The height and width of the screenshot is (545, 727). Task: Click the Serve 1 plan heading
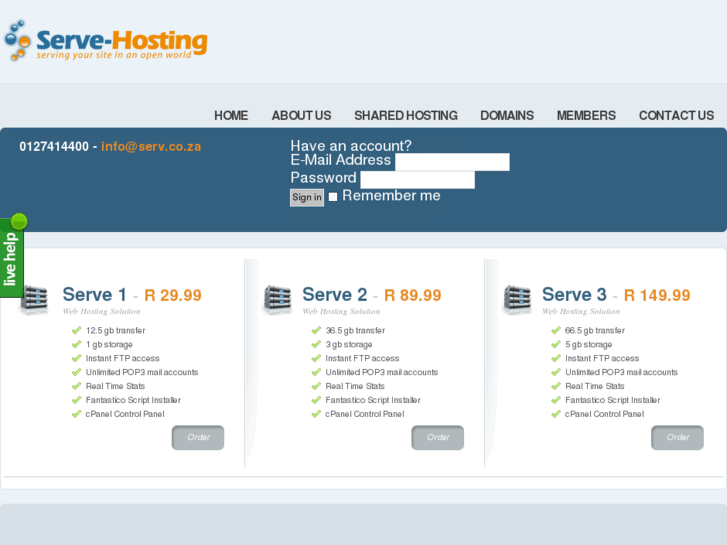95,295
